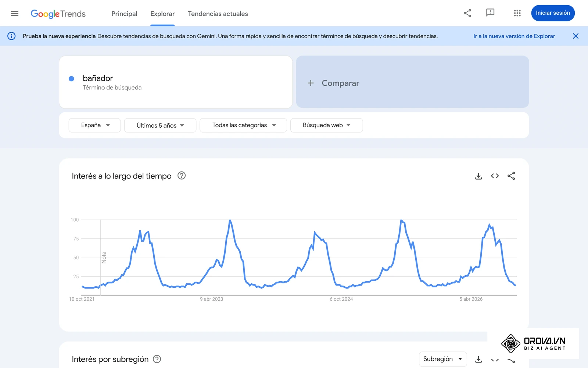588x368 pixels.
Task: Open the Últimos 5 años time range dropdown
Action: [160, 125]
